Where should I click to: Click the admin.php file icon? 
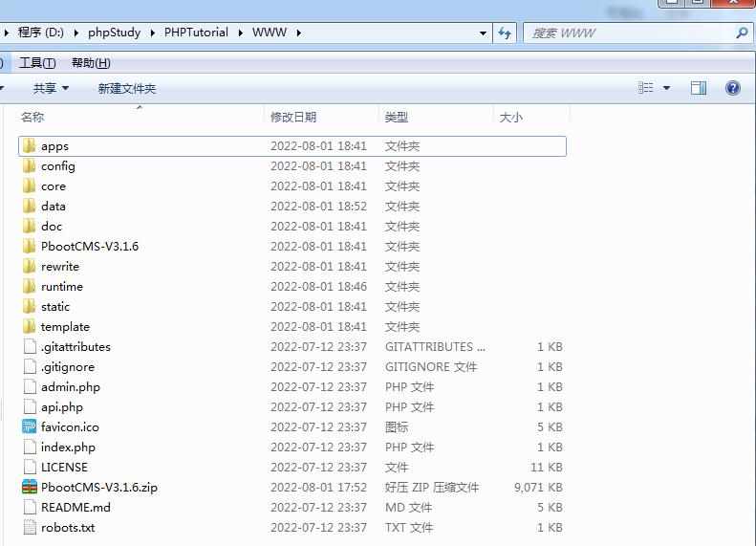click(30, 387)
